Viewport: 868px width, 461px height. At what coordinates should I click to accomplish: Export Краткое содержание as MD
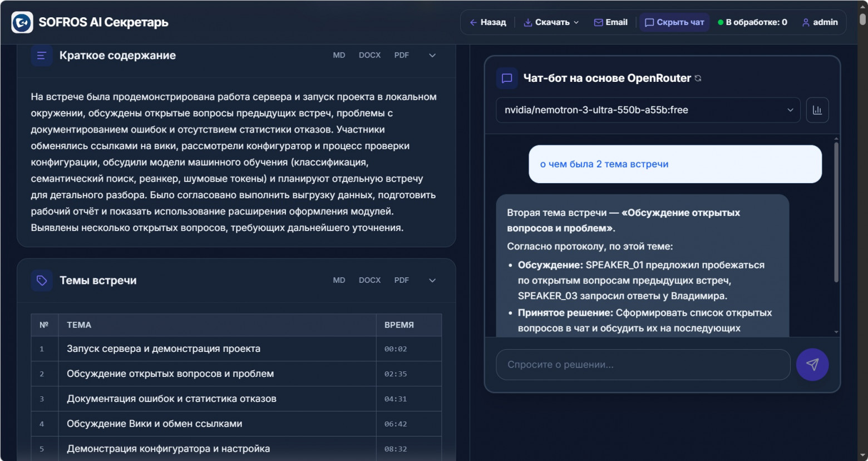tap(339, 55)
